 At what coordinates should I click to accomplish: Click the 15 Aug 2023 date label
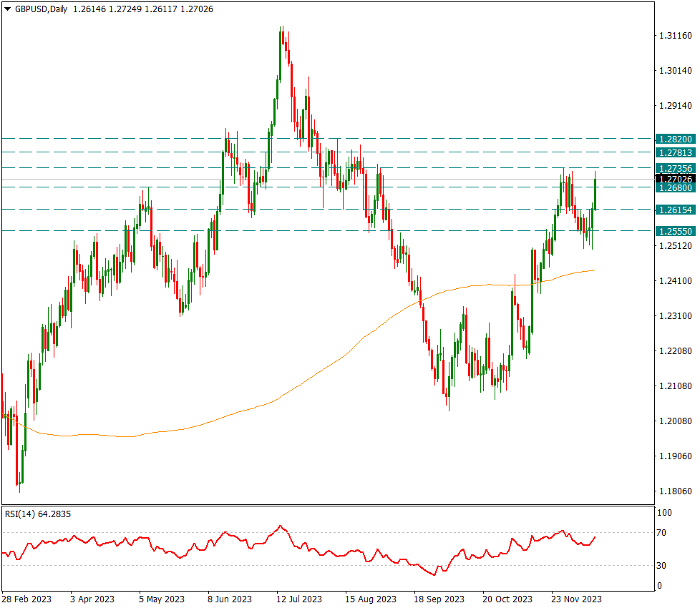(371, 599)
